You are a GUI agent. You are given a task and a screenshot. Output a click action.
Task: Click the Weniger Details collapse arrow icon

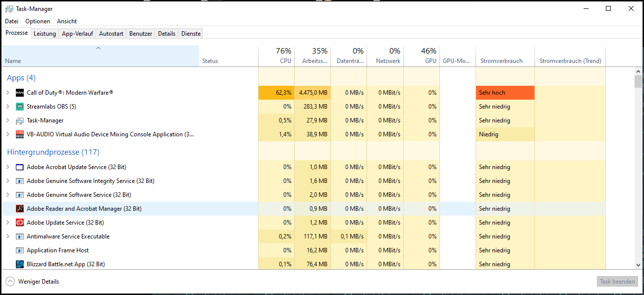(x=10, y=282)
